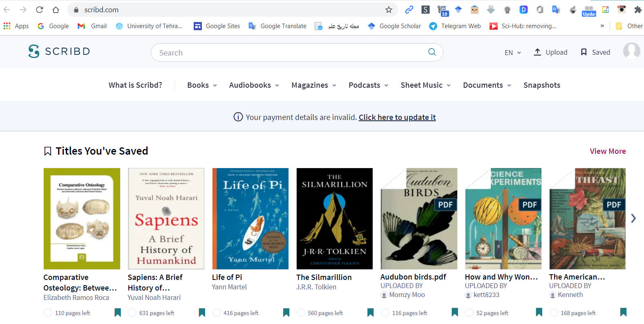Image resolution: width=644 pixels, height=324 pixels.
Task: Unsave The Silmarillion with bookmark icon
Action: pyautogui.click(x=371, y=313)
